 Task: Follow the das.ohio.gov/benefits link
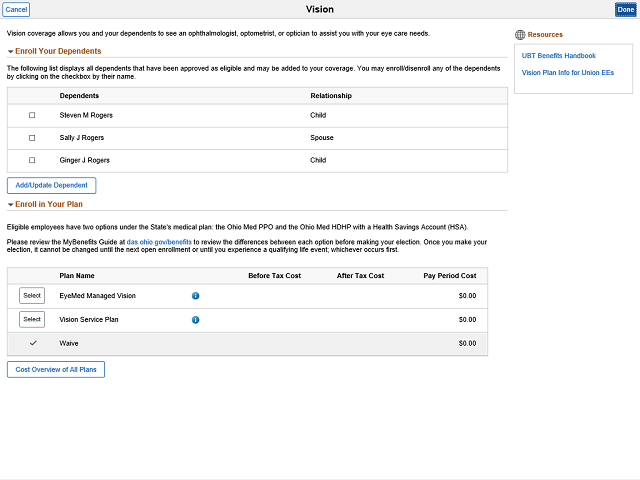click(x=159, y=242)
